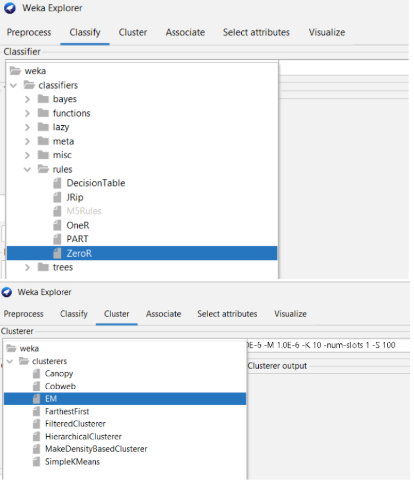The width and height of the screenshot is (414, 485).
Task: Select Canopy clusterer
Action: click(59, 374)
